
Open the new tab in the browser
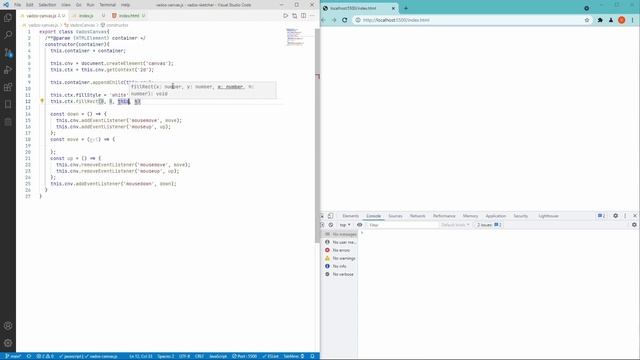[x=406, y=8]
